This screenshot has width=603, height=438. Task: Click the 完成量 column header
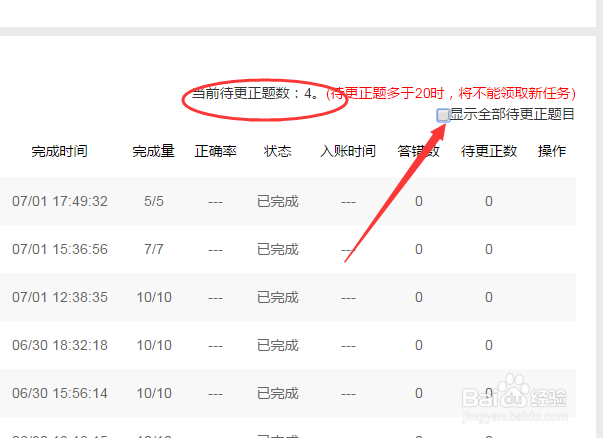[153, 151]
